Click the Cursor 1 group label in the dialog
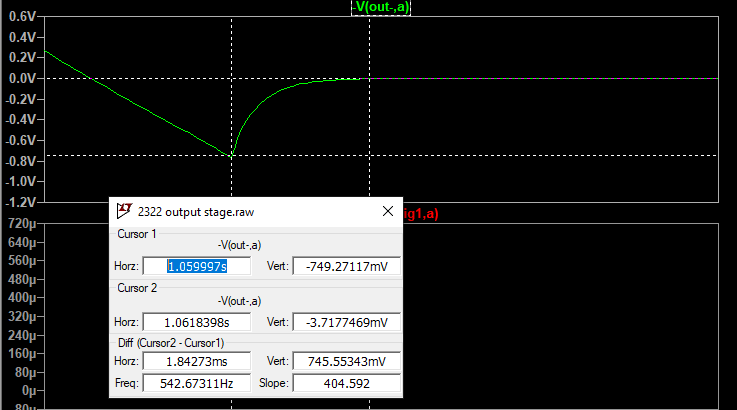 136,234
